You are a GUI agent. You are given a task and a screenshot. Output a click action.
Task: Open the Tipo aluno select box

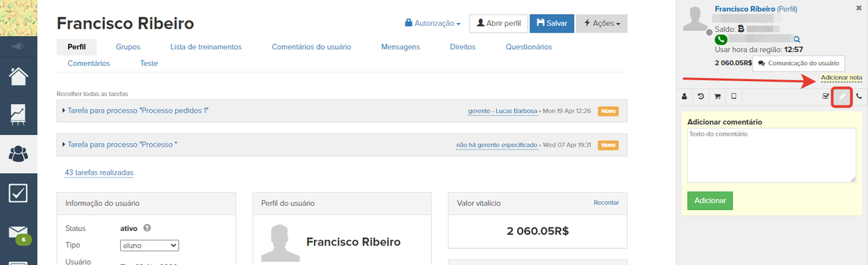(x=149, y=246)
